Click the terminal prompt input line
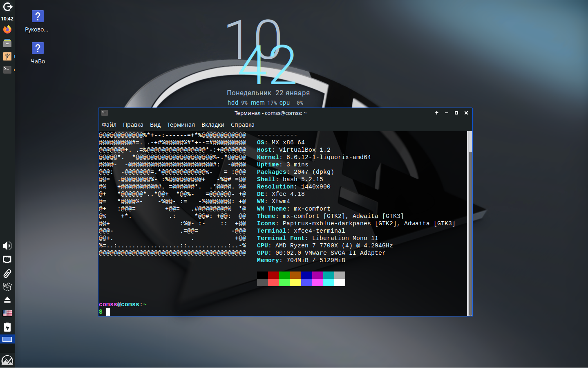 point(283,312)
